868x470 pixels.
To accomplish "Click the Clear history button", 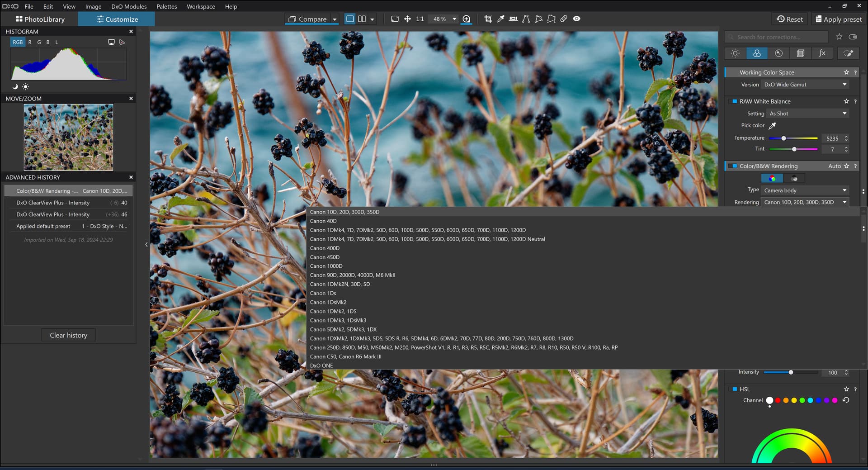I will coord(68,335).
